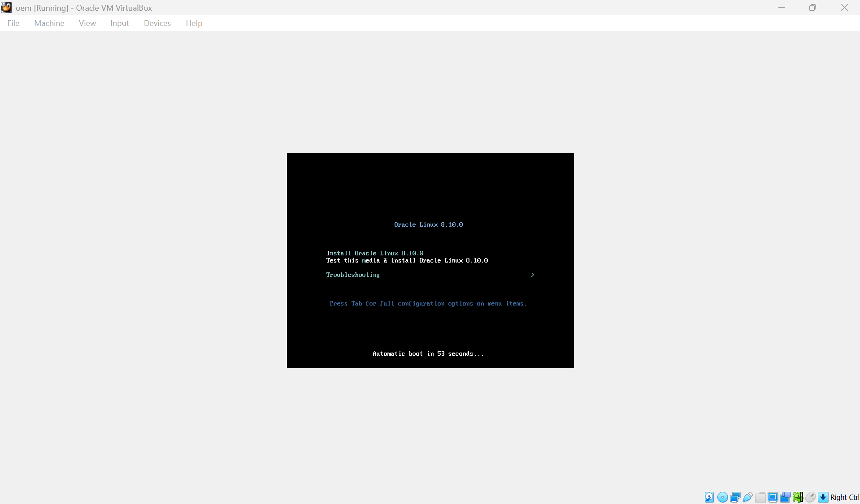Image resolution: width=860 pixels, height=504 pixels.
Task: Click the 'Oracle Linux 8.10.0' heading
Action: click(428, 224)
